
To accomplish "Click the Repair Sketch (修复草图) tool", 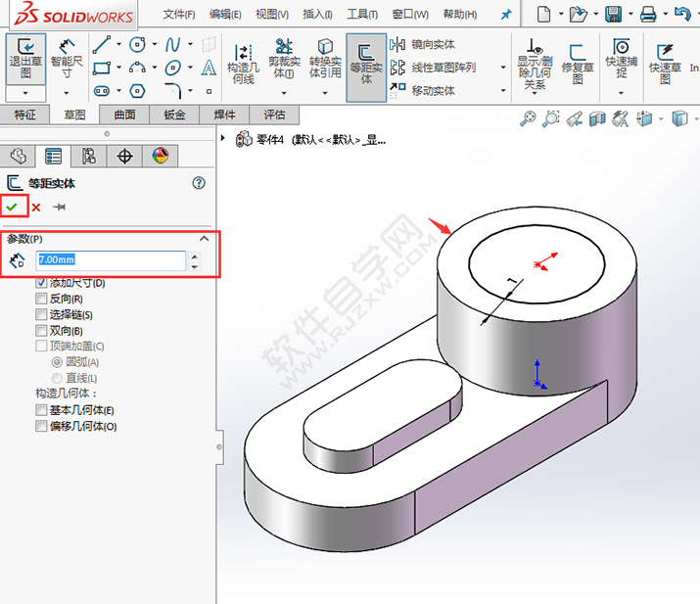I will [x=578, y=65].
